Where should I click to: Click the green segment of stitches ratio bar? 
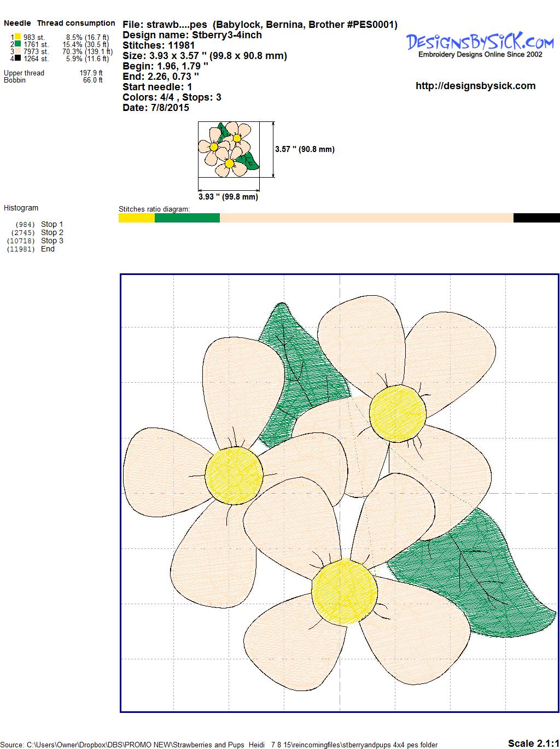tap(187, 218)
